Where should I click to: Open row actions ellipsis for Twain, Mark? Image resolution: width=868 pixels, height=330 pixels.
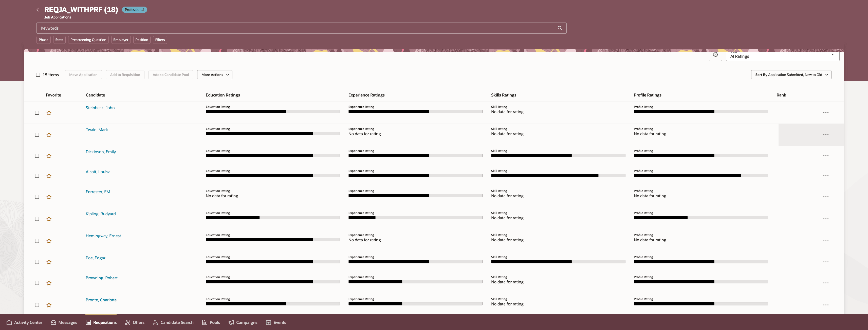coord(825,135)
